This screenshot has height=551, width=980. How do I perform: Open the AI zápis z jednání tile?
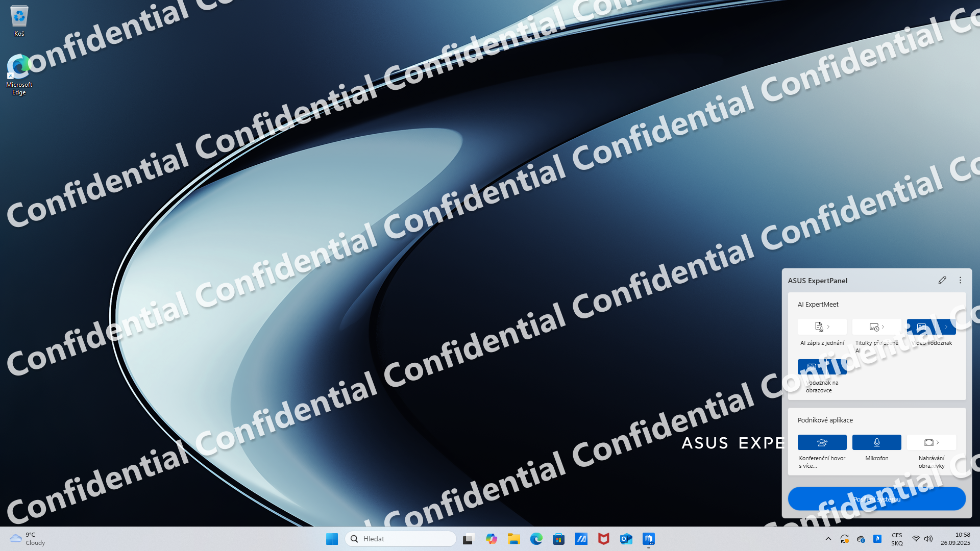[x=822, y=327]
